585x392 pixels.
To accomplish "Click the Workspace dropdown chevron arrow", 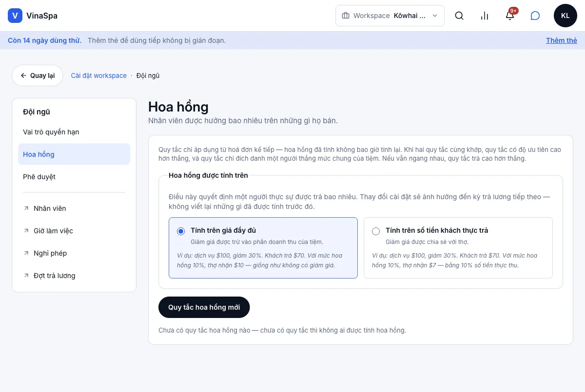I will pyautogui.click(x=435, y=16).
